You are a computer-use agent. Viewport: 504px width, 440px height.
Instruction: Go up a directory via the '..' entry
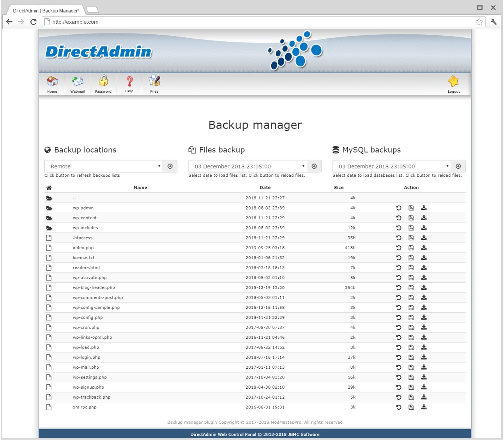coord(74,198)
